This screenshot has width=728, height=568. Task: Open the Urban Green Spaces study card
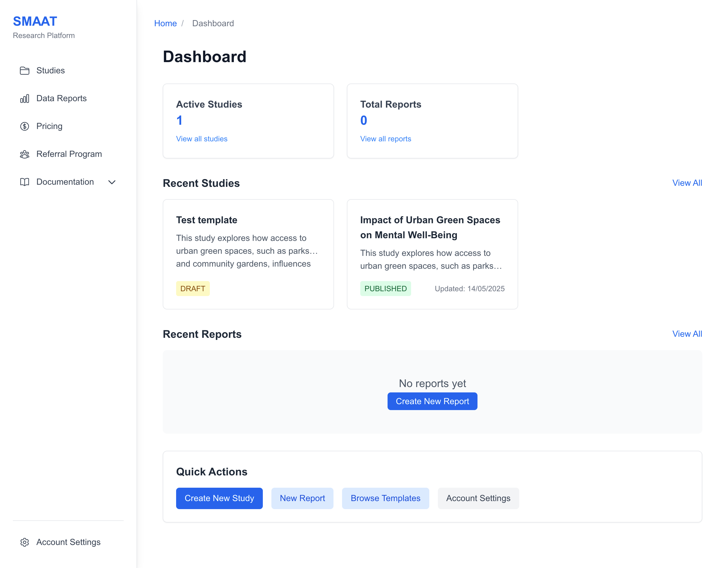click(432, 254)
